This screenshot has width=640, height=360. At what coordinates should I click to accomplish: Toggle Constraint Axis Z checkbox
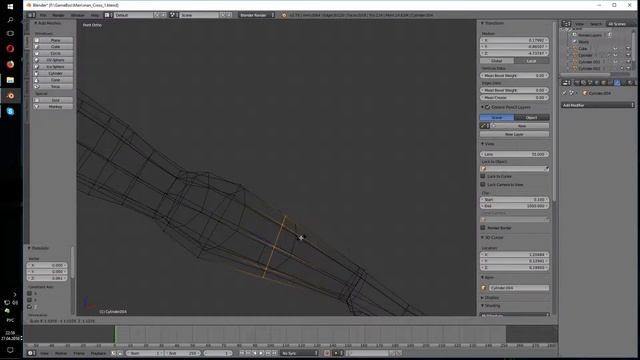pyautogui.click(x=29, y=307)
